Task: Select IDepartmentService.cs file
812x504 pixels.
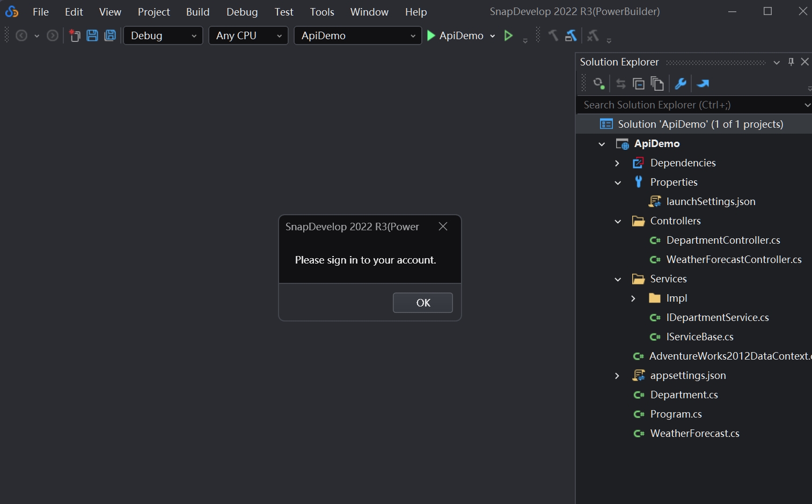Action: pos(718,317)
